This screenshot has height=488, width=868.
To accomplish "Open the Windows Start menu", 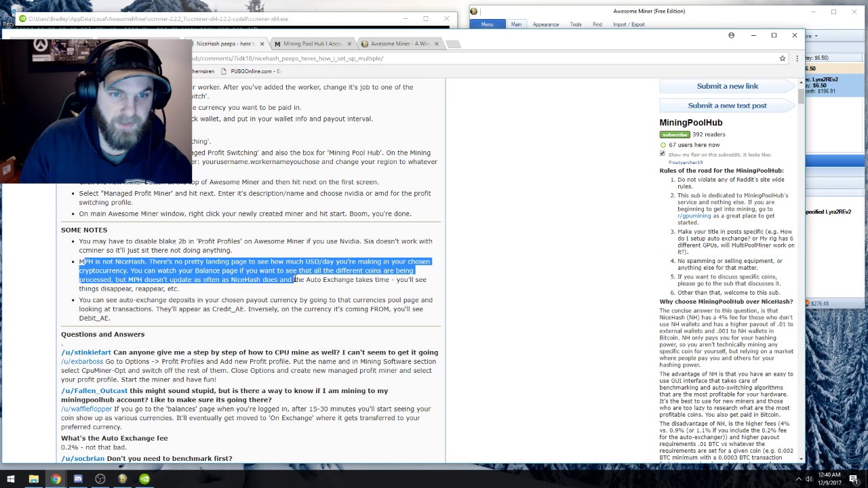I will (11, 479).
